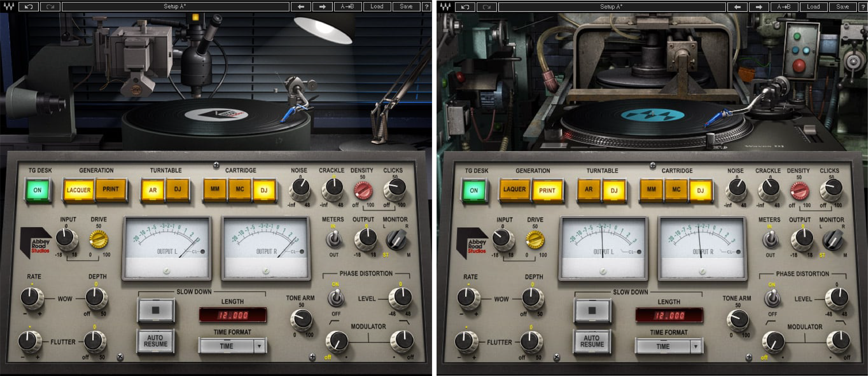Click A→B copy button in left plugin

[x=348, y=6]
